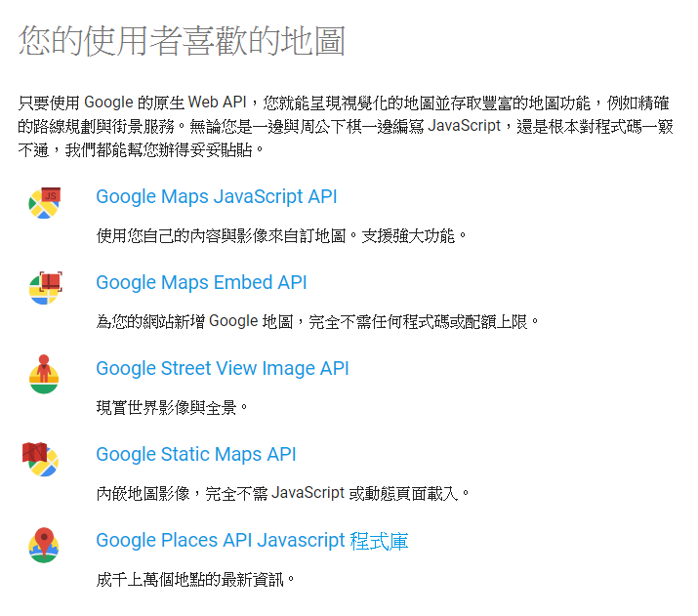Click text 現實世界影像與全景

point(167,407)
